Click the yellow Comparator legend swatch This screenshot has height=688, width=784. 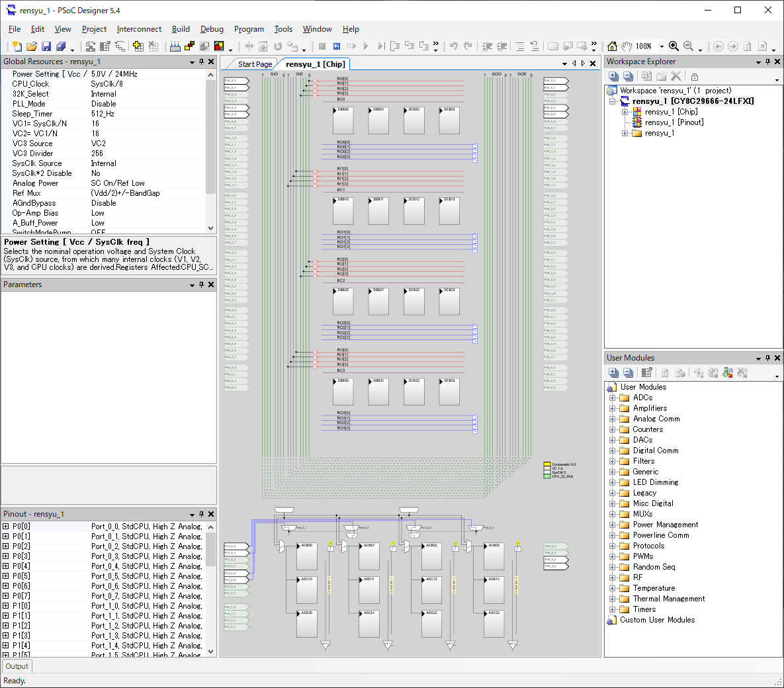(x=547, y=464)
